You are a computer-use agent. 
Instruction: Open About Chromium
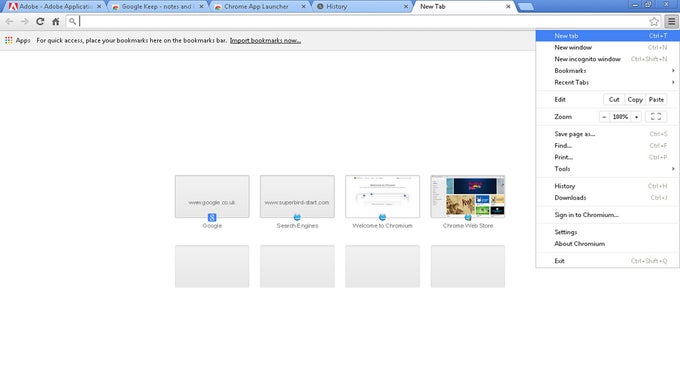(x=607, y=244)
